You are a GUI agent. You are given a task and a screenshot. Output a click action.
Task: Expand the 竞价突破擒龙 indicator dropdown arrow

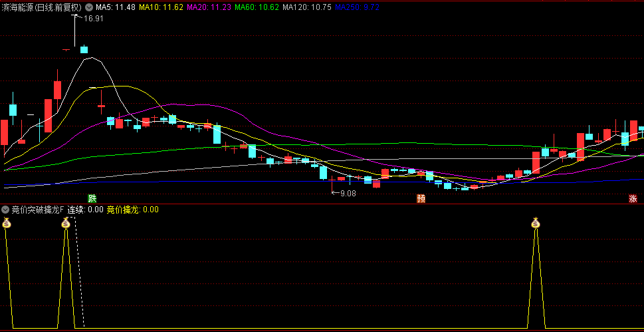5,210
